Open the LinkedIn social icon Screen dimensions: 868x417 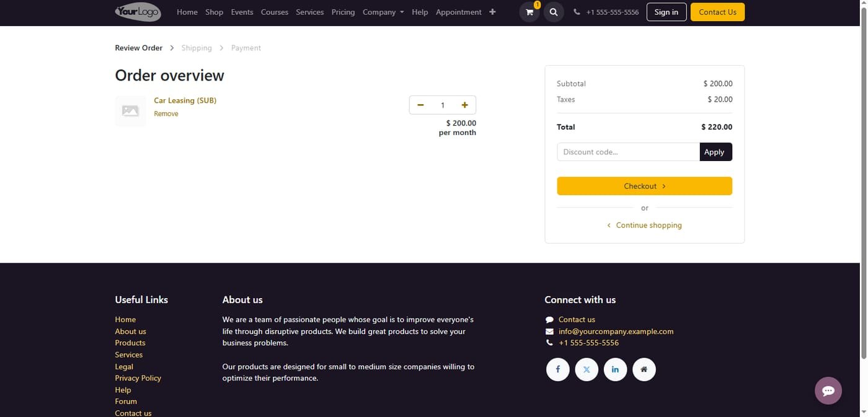tap(615, 369)
